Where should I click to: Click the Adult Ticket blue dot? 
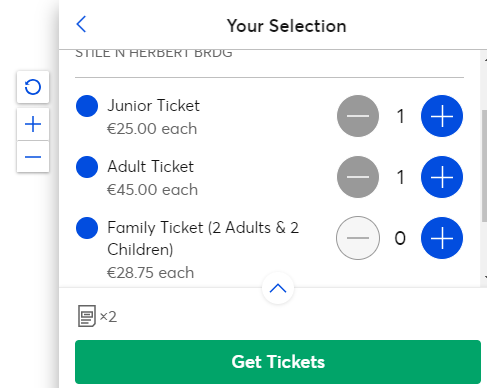click(87, 167)
